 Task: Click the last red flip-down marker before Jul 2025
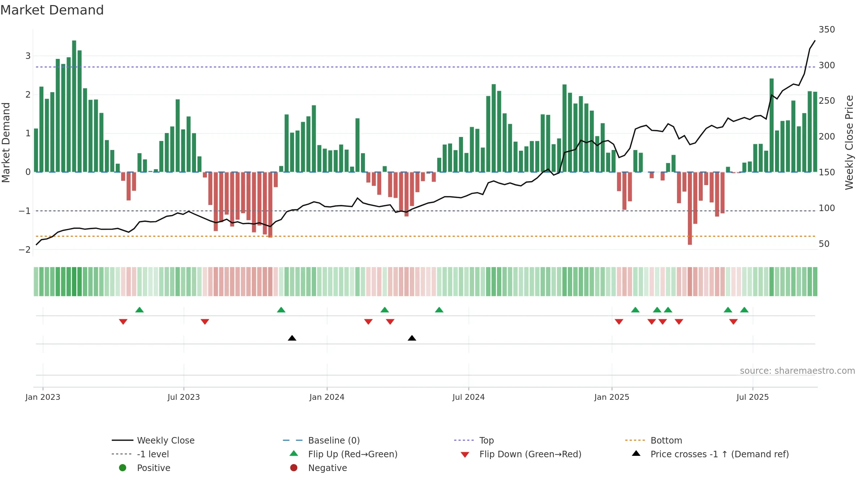pyautogui.click(x=733, y=322)
